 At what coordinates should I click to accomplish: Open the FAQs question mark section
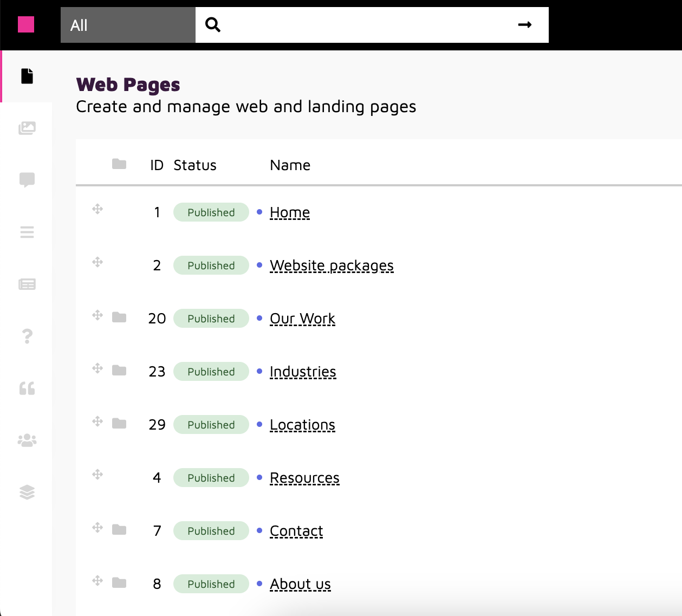coord(26,336)
